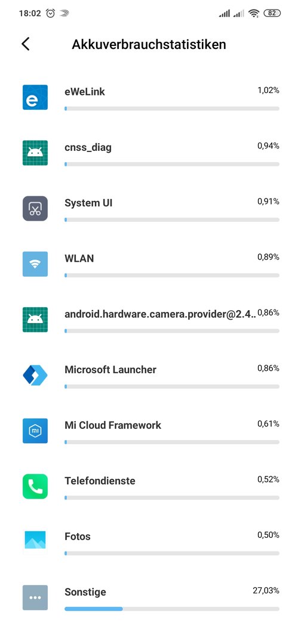Open the Mi Cloud Framework entry
Viewport: 298px width, 644px height.
point(149,431)
